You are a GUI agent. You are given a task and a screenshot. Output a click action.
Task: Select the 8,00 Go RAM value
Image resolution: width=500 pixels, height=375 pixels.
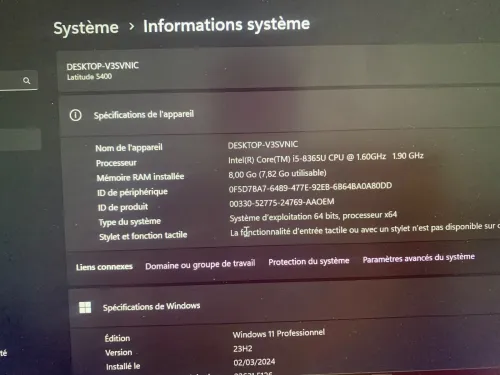pos(277,174)
